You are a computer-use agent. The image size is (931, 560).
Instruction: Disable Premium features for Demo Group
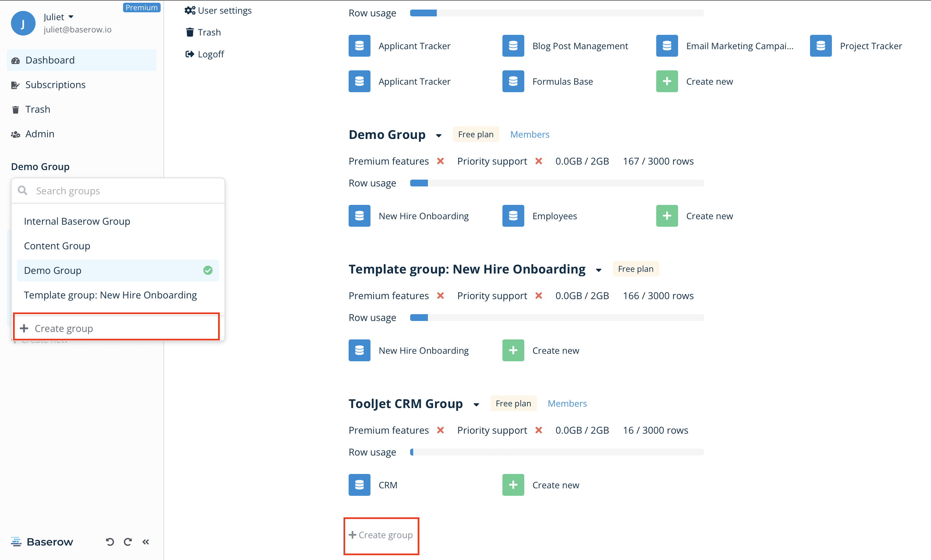441,161
